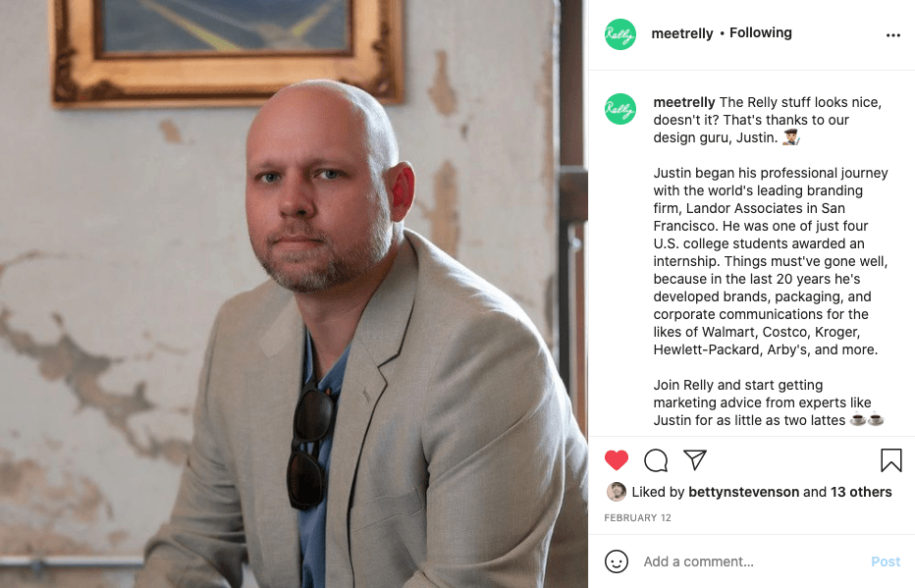Click the guru emoji after Justin's name
This screenshot has height=588, width=915.
click(790, 137)
